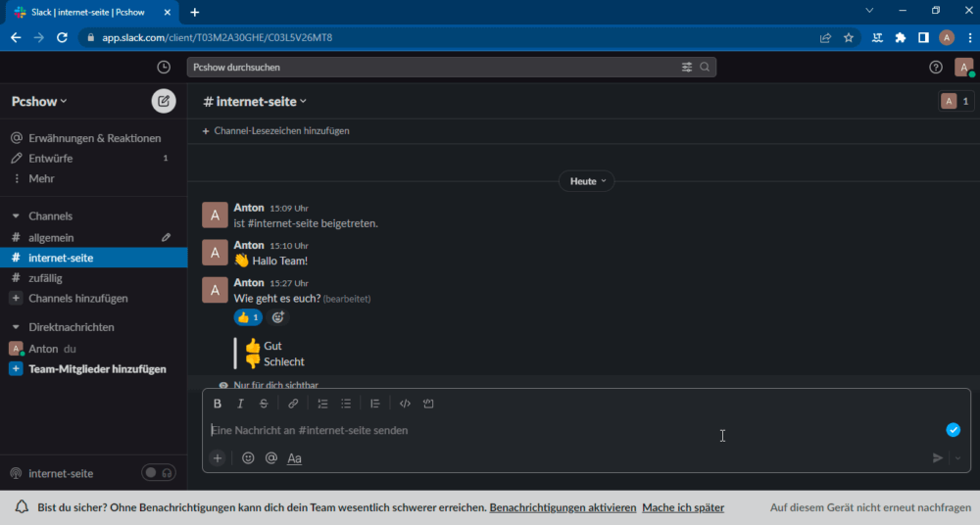This screenshot has height=525, width=980.
Task: Insert an ordered list
Action: [322, 404]
